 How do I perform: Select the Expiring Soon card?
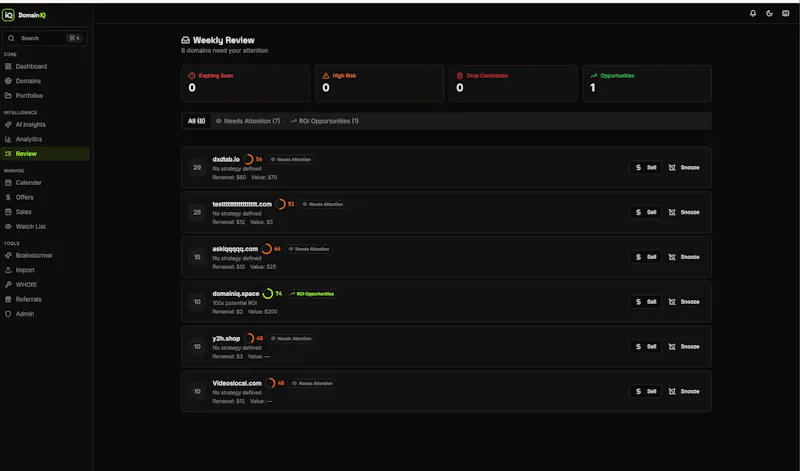[x=245, y=83]
